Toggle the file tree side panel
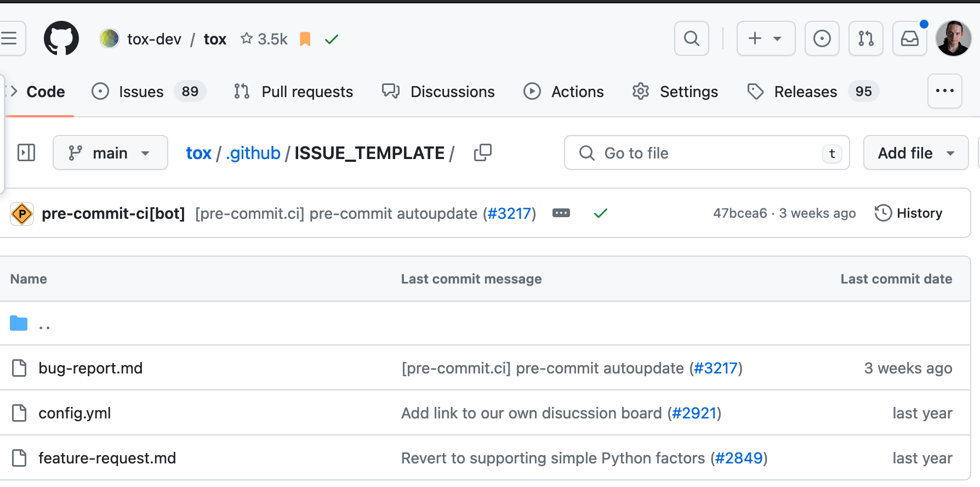 coord(26,152)
